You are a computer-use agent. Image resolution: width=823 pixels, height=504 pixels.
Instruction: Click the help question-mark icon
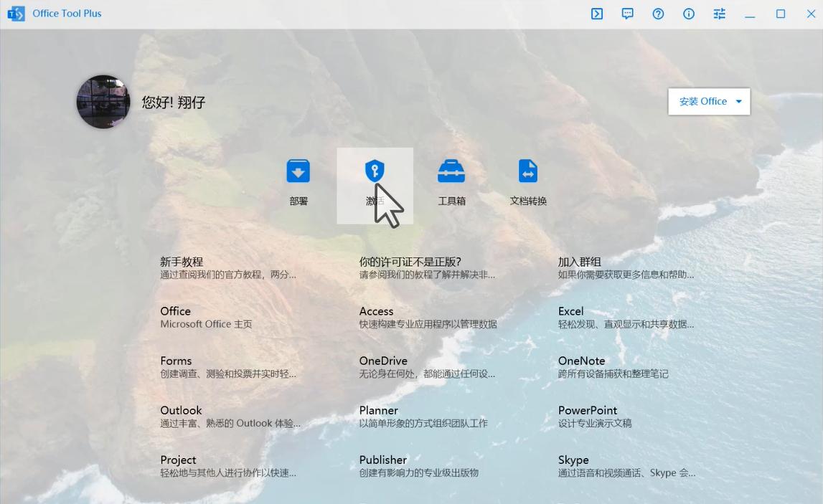658,14
